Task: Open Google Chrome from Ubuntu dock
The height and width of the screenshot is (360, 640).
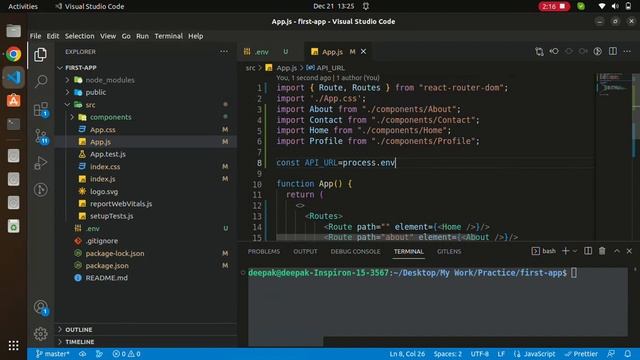Action: click(13, 54)
